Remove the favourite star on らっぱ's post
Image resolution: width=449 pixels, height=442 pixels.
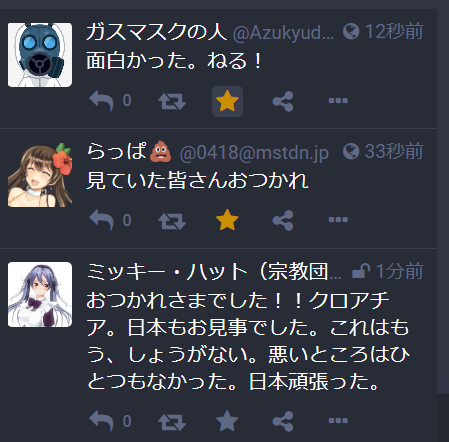(227, 220)
